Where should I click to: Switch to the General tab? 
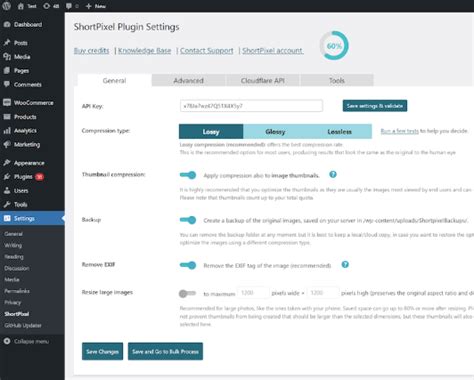pos(114,80)
